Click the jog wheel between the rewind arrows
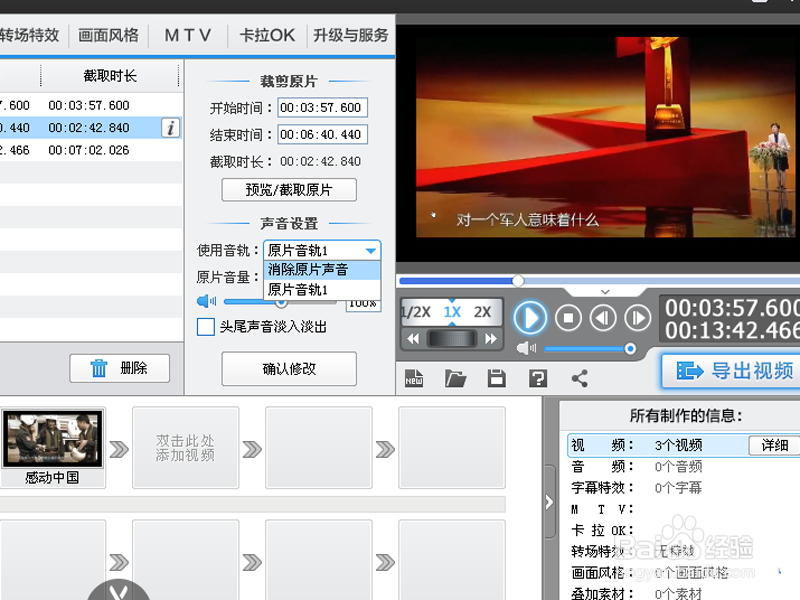Viewport: 800px width, 600px height. 452,338
